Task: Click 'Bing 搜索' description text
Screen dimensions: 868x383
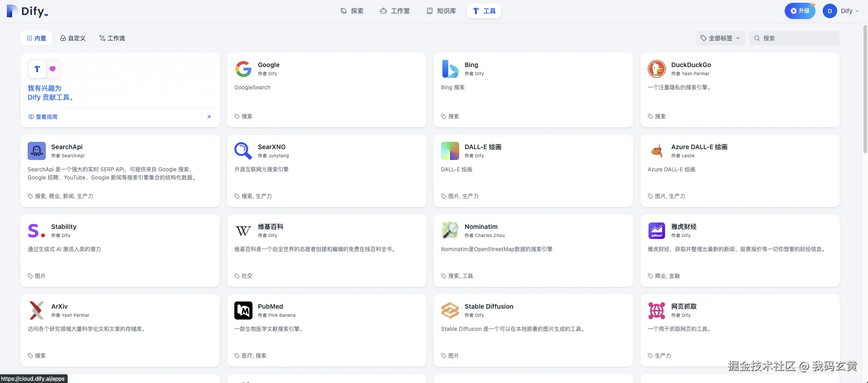Action: pyautogui.click(x=453, y=87)
